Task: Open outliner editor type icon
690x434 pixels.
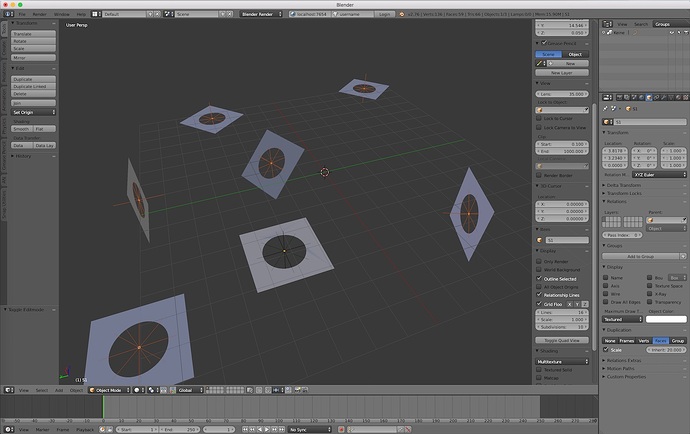Action: [607, 24]
